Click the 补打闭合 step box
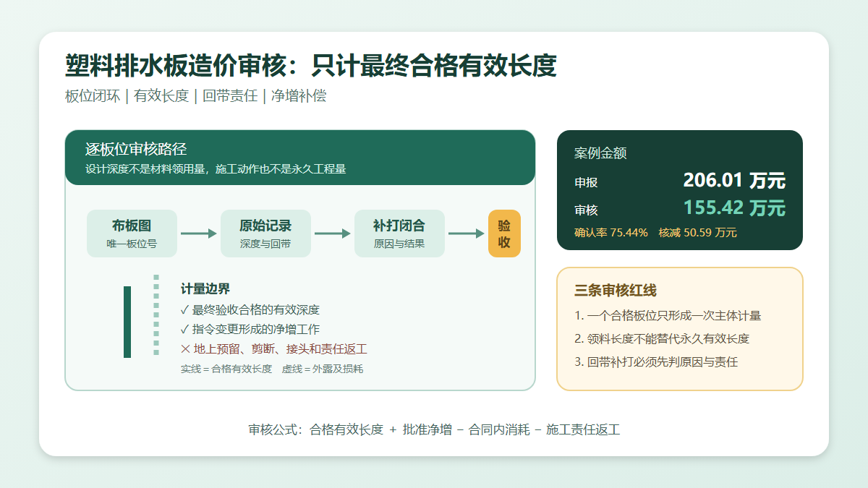The width and height of the screenshot is (868, 488). [399, 234]
